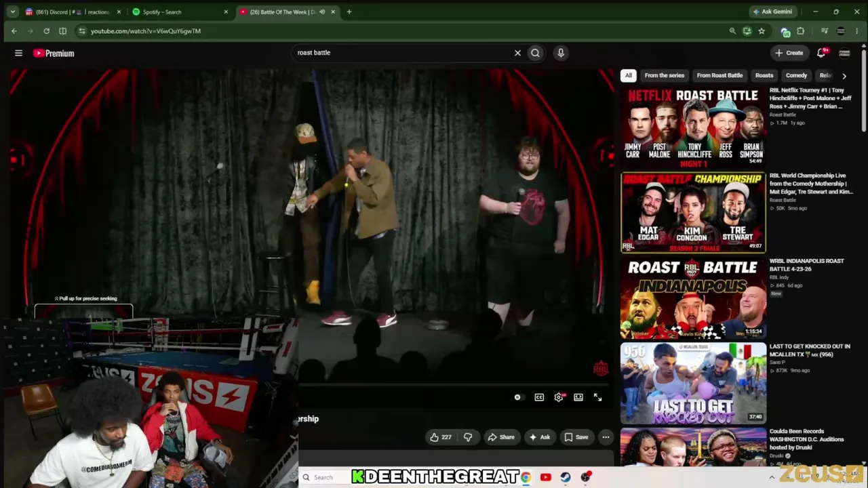Image resolution: width=868 pixels, height=488 pixels.
Task: Click the Ask Gemini button
Action: (772, 12)
